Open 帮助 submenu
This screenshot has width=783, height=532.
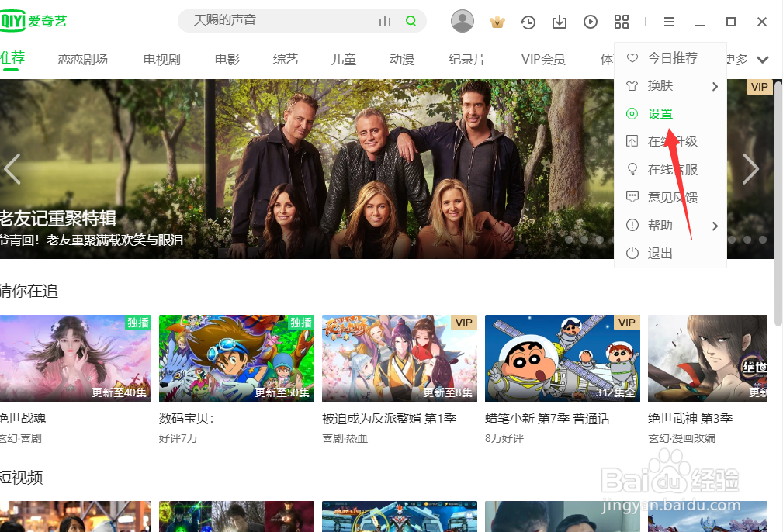pos(670,226)
